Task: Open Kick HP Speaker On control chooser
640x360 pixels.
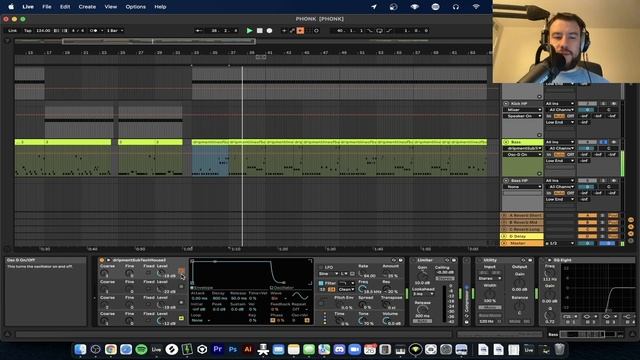Action: click(x=522, y=116)
